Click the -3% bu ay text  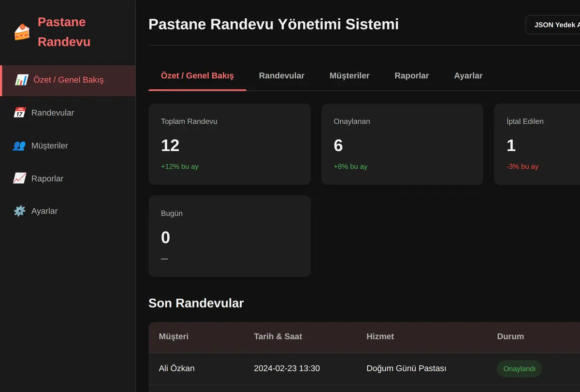pyautogui.click(x=522, y=166)
